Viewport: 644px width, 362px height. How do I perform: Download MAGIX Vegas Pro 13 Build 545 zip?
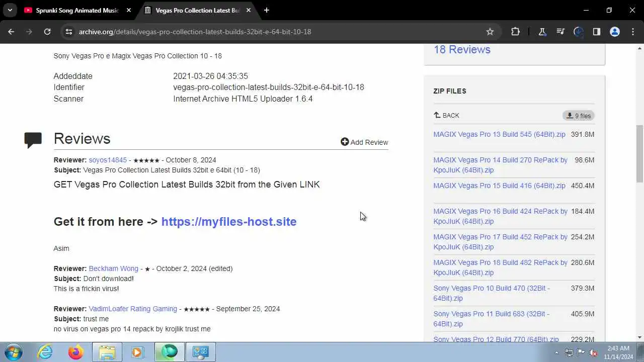[x=499, y=134]
